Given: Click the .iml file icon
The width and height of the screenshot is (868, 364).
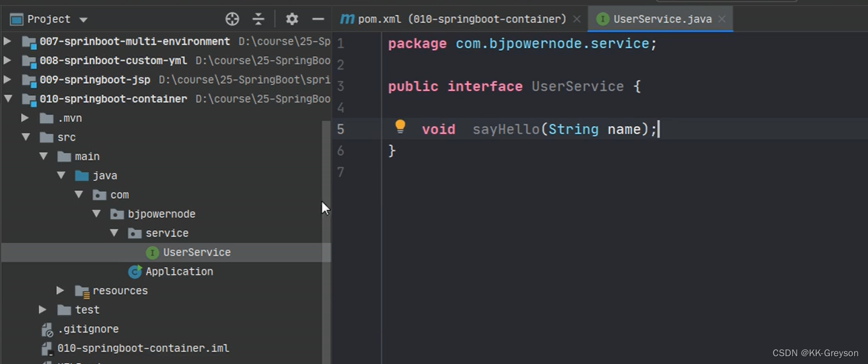Looking at the screenshot, I should point(46,348).
